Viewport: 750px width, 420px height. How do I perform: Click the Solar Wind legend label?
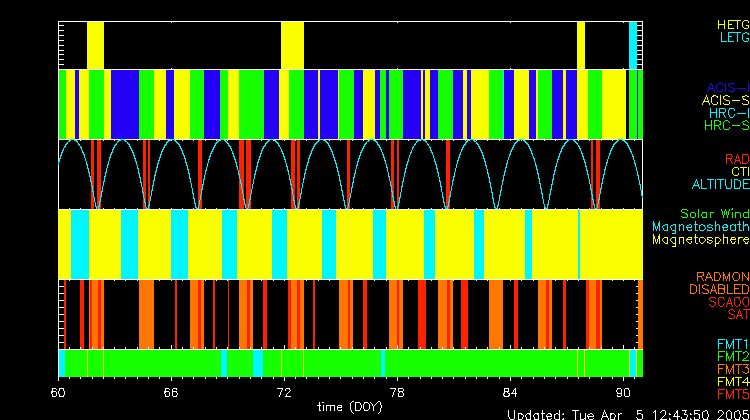point(714,214)
